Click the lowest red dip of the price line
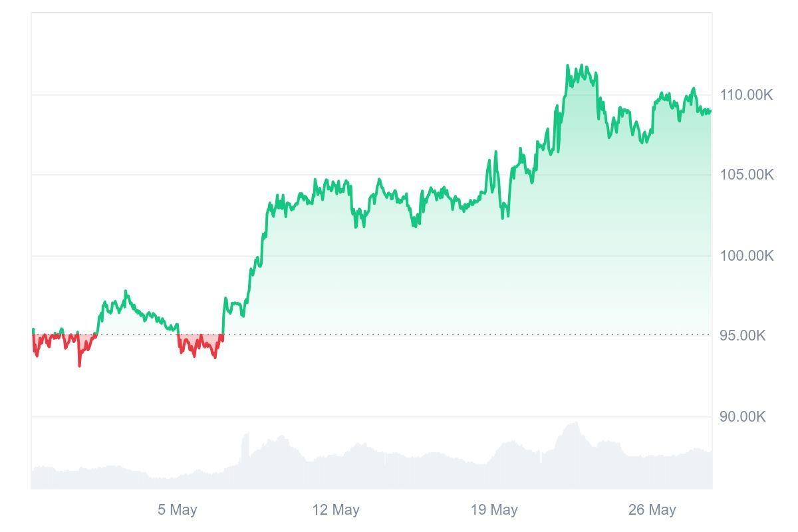This screenshot has width=798, height=532. [80, 365]
